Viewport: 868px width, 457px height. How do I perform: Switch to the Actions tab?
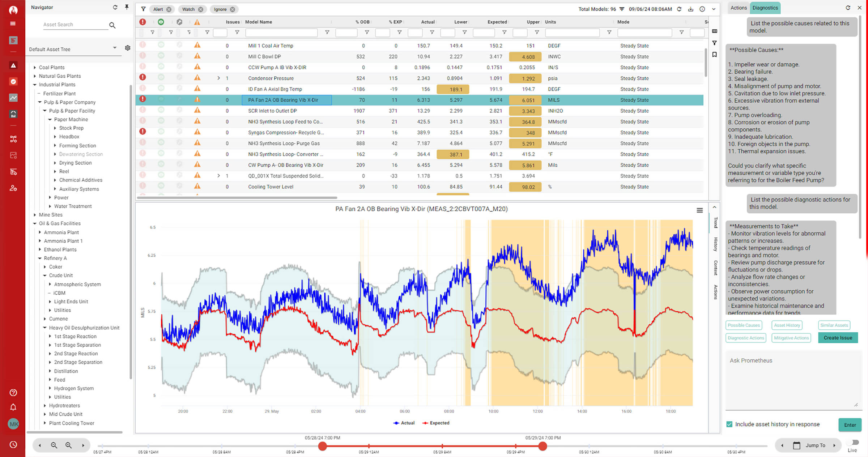click(x=739, y=8)
